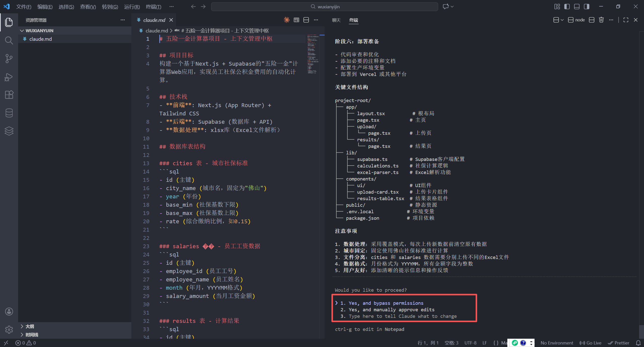Open the tray overflow arrow in status bar overlay
The image size is (644, 347).
click(531, 343)
